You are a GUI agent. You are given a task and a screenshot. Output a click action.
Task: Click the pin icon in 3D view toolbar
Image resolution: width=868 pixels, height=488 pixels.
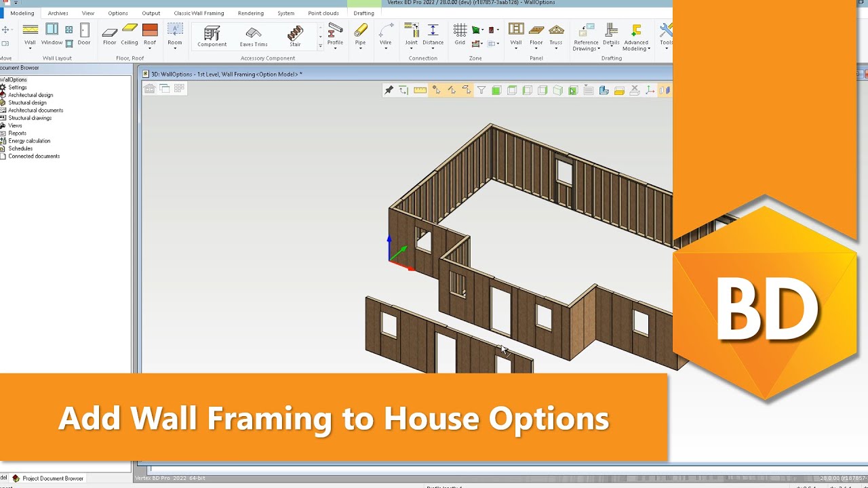coord(389,90)
